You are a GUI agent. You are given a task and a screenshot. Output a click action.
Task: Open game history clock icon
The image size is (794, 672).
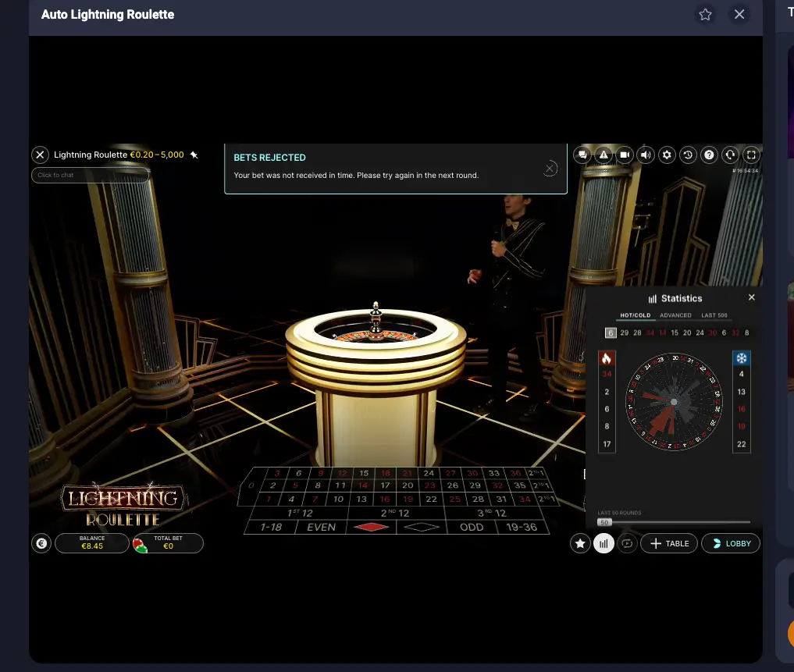pos(688,155)
